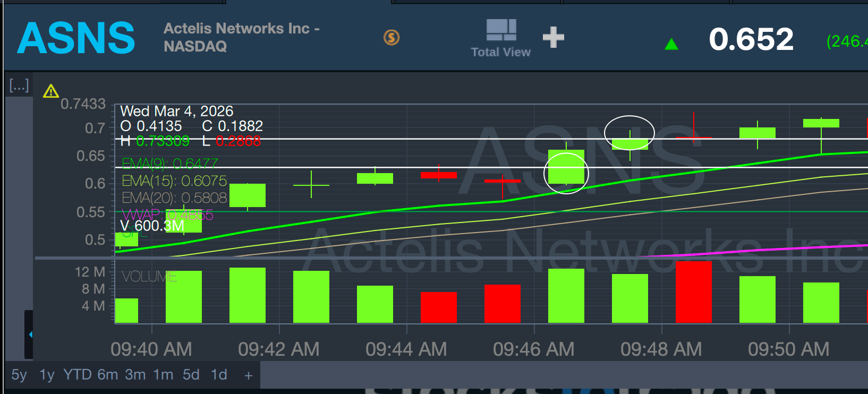The width and height of the screenshot is (868, 394).
Task: Click the EMA(9): 0.6477 indicator label
Action: (170, 164)
